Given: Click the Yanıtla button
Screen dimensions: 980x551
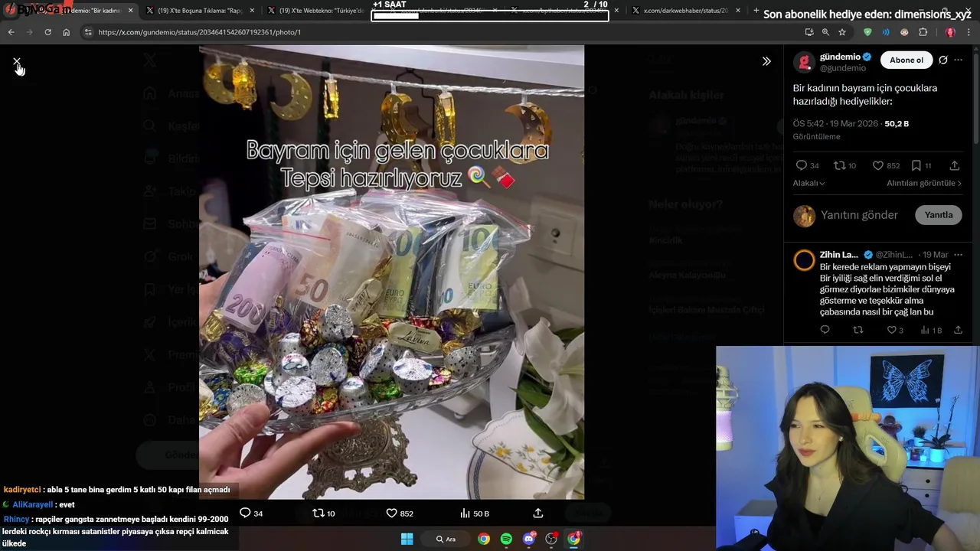Looking at the screenshot, I should [x=938, y=215].
